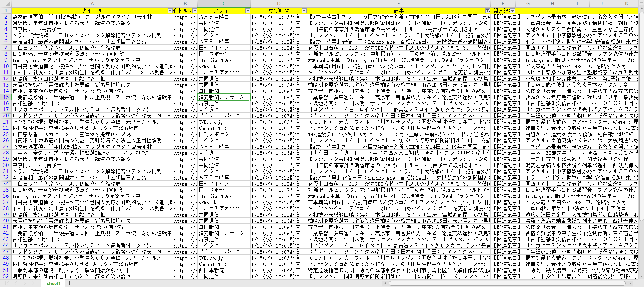Screen dimensions: 644x287
Task: Select row 52 header
Action: (x=6, y=276)
